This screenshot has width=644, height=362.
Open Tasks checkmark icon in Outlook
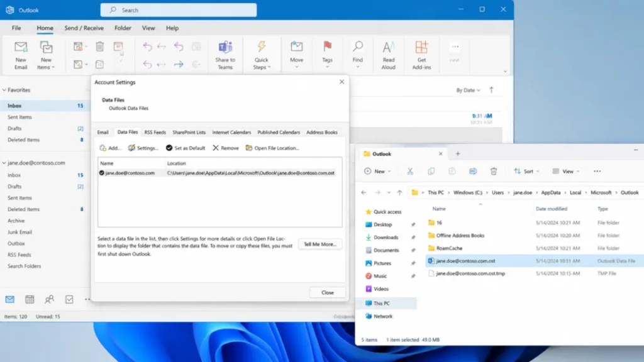69,299
